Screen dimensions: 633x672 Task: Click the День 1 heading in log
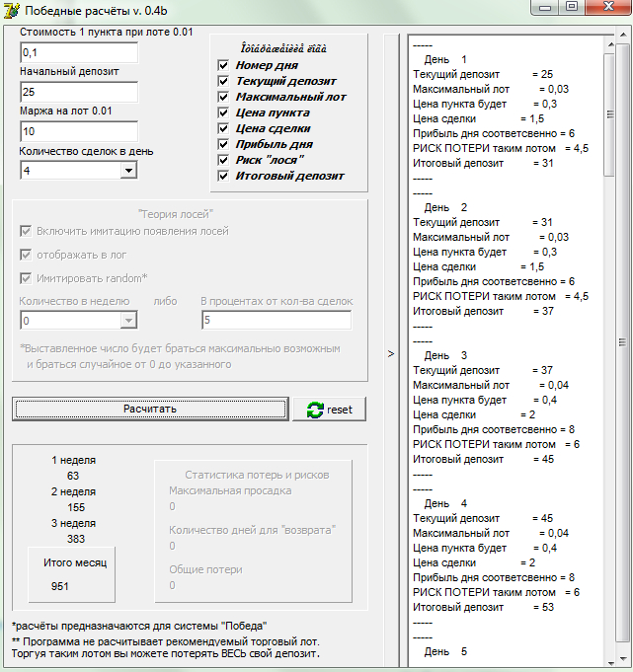tap(445, 59)
